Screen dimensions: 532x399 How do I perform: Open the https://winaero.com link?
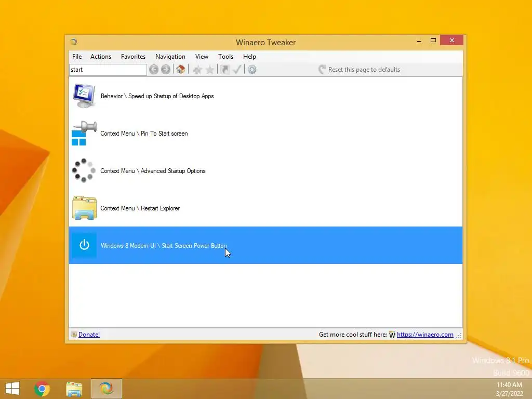point(425,335)
